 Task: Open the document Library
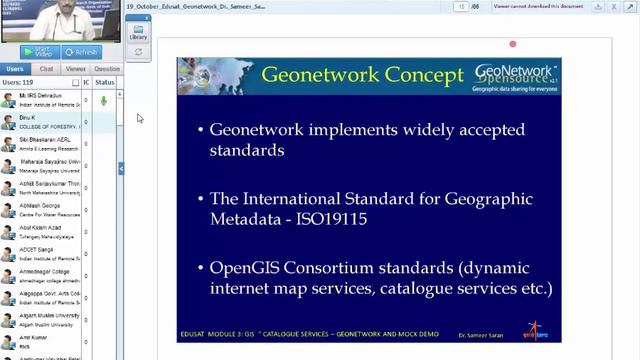(138, 33)
